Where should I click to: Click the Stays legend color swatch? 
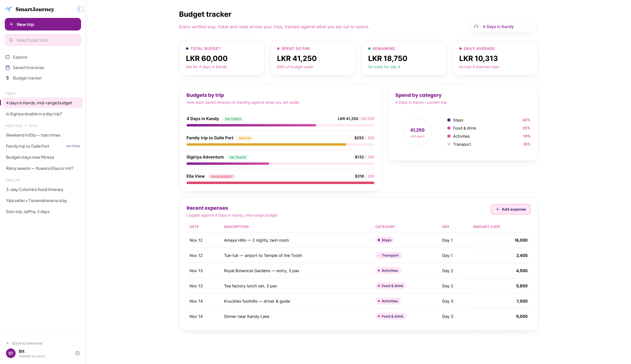[449, 120]
